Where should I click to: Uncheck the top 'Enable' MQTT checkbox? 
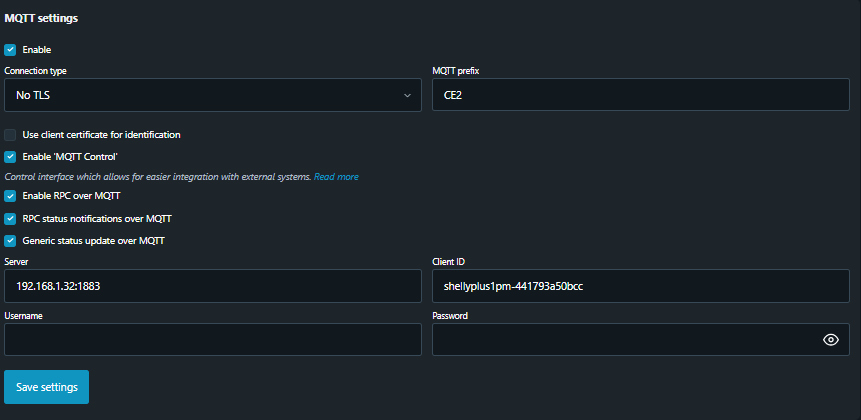pyautogui.click(x=10, y=49)
